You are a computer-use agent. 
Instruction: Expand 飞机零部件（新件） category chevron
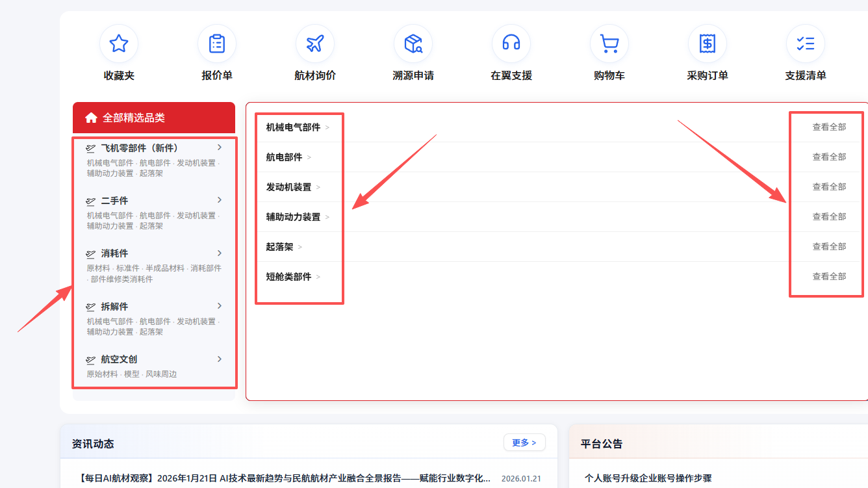220,147
